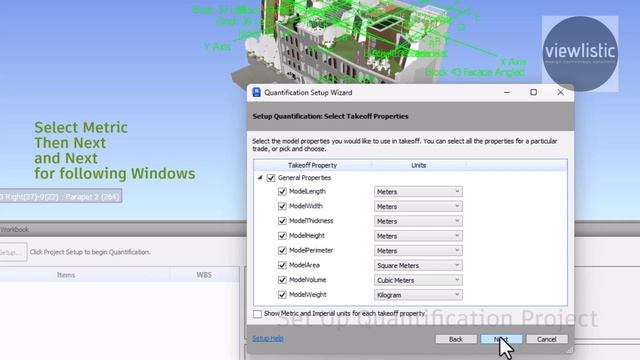Click the Back button in wizard
The width and height of the screenshot is (640, 360).
point(456,339)
